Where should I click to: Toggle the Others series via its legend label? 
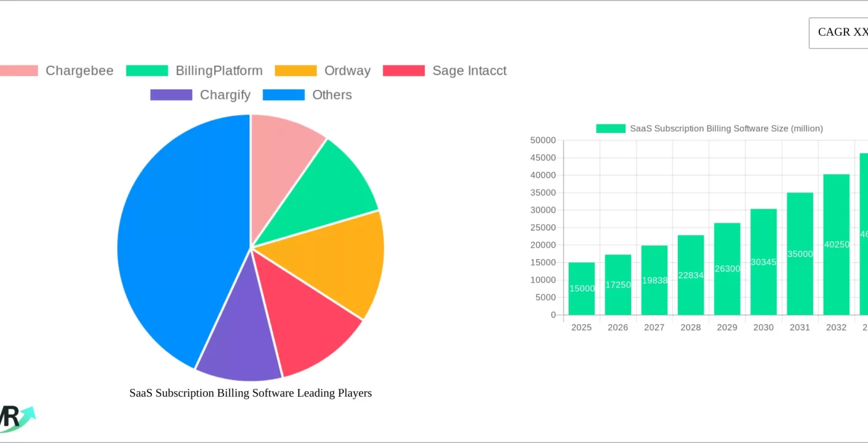click(332, 95)
